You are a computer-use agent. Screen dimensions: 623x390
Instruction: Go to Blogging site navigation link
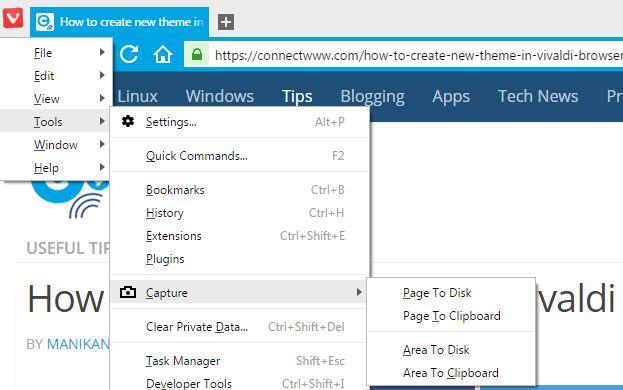click(x=373, y=97)
